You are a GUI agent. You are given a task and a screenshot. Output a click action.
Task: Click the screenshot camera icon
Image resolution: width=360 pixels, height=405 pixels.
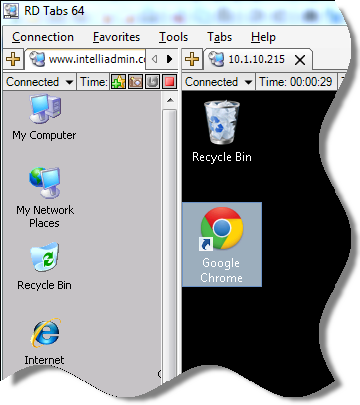[x=135, y=82]
